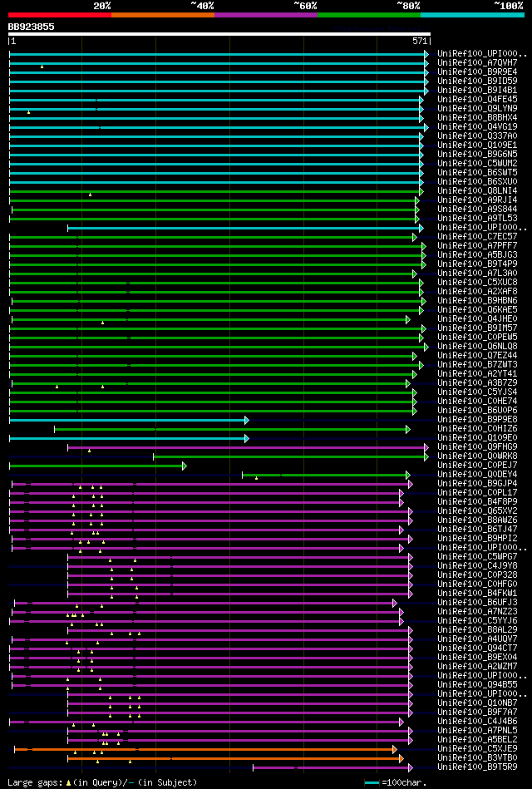This screenshot has width=532, height=789.
Task: Click the green ~80% identity legend swatch
Action: click(x=369, y=15)
